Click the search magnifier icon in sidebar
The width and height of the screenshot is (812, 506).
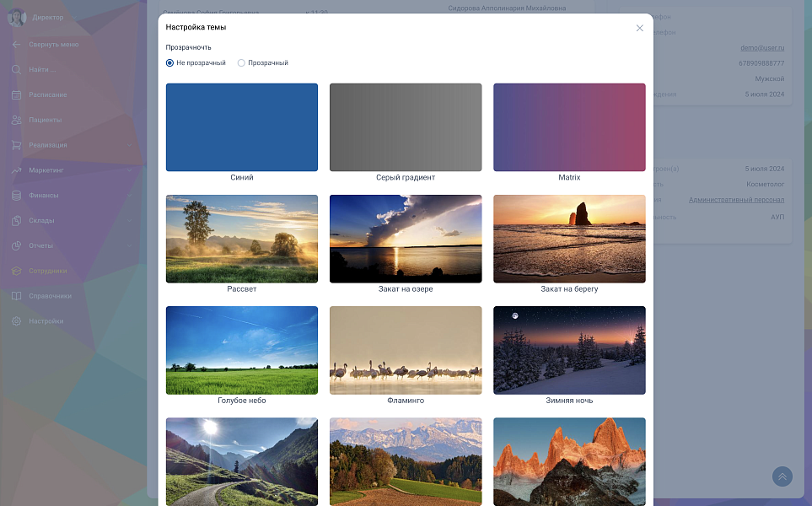tap(16, 69)
